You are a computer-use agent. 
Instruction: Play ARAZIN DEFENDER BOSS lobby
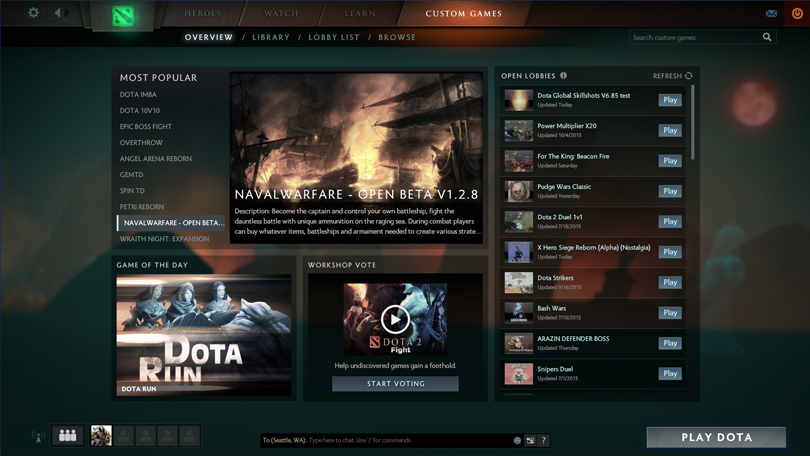click(670, 343)
